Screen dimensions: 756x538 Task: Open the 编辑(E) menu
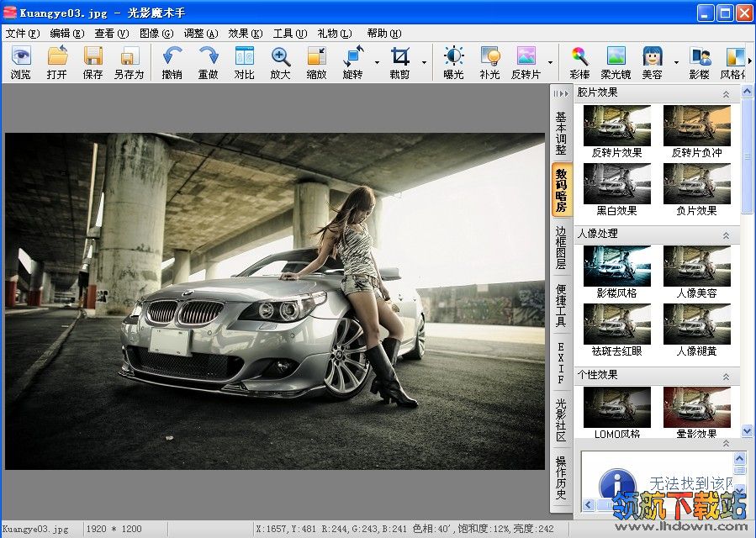pos(67,34)
